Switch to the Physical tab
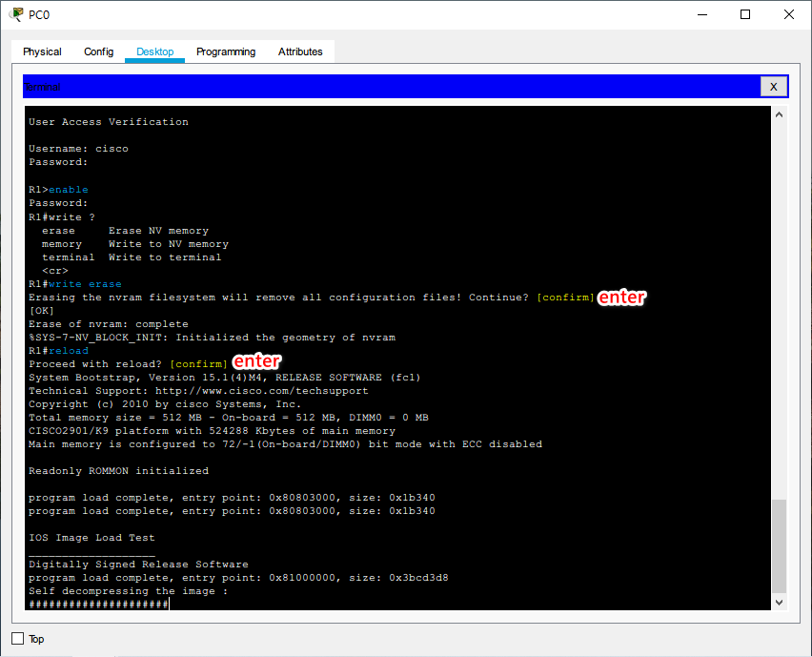812x657 pixels. (42, 51)
